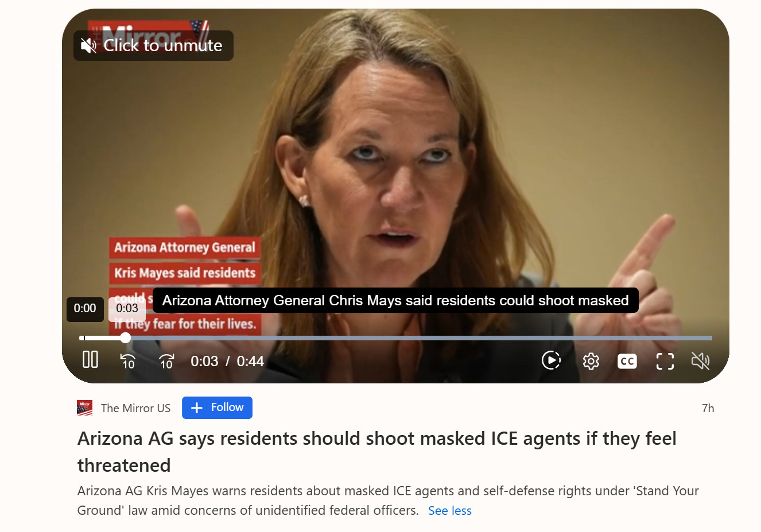
Task: Skip forward 10 seconds
Action: (166, 361)
